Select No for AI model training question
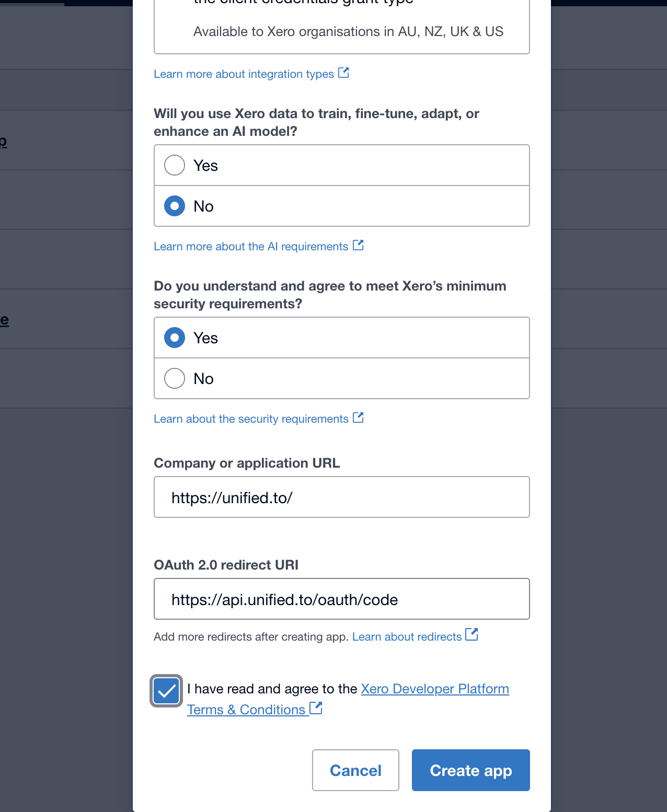 175,206
